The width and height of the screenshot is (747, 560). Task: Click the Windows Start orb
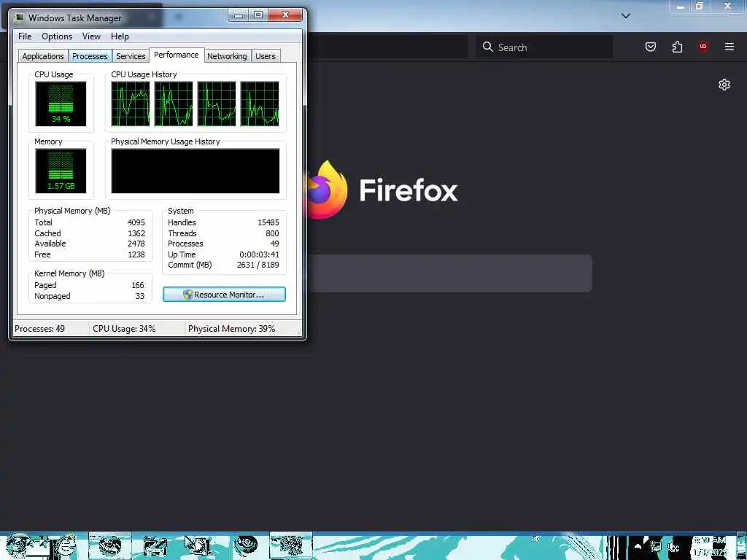tap(19, 546)
